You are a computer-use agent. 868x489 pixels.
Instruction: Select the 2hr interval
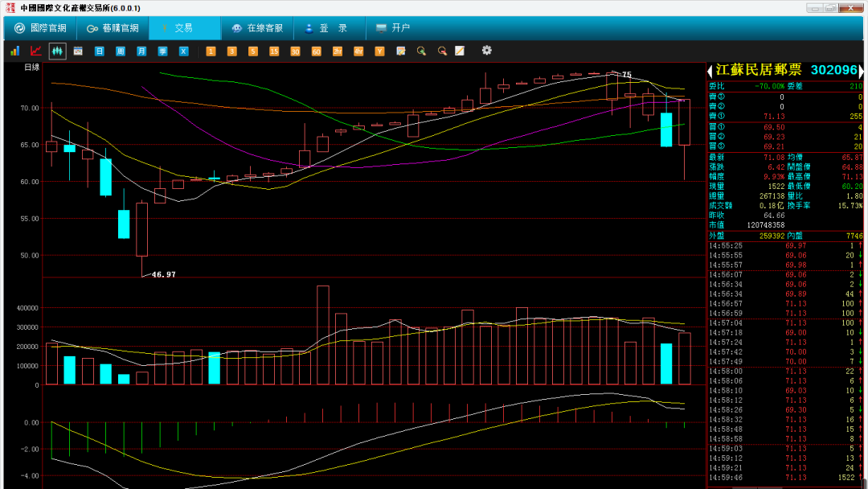(337, 51)
